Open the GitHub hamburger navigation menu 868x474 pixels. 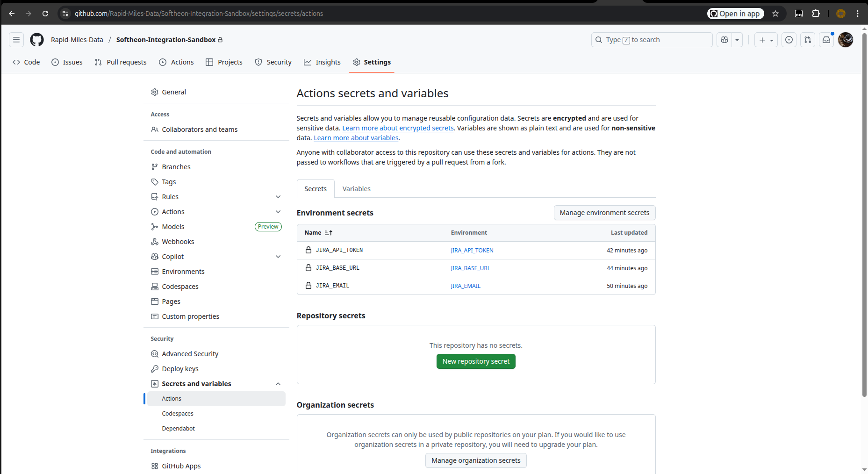[16, 40]
